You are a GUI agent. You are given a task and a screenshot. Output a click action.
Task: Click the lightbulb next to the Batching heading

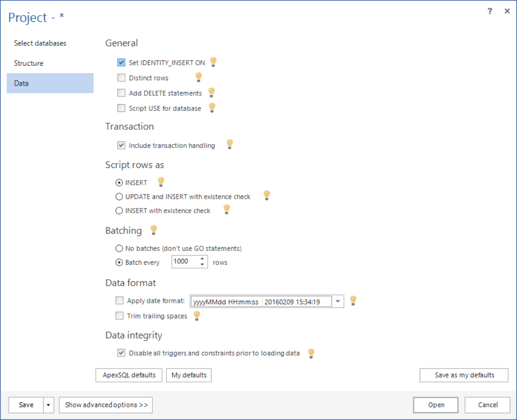click(154, 230)
